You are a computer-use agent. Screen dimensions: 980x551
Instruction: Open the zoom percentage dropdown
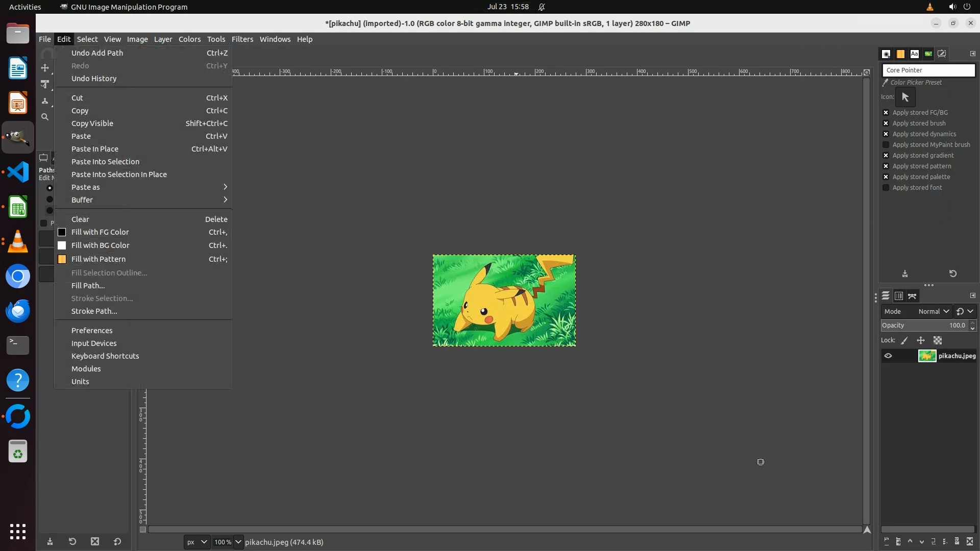pyautogui.click(x=238, y=542)
